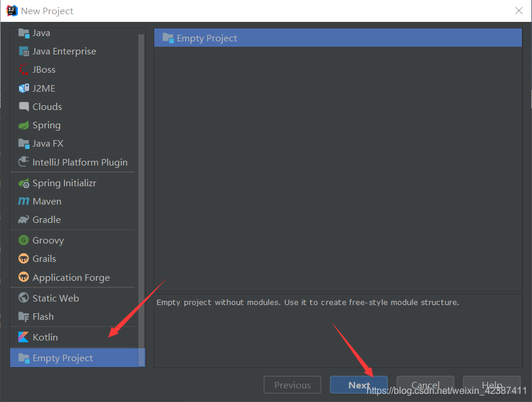Image resolution: width=532 pixels, height=402 pixels.
Task: Click the Groovy green G icon
Action: pyautogui.click(x=24, y=240)
